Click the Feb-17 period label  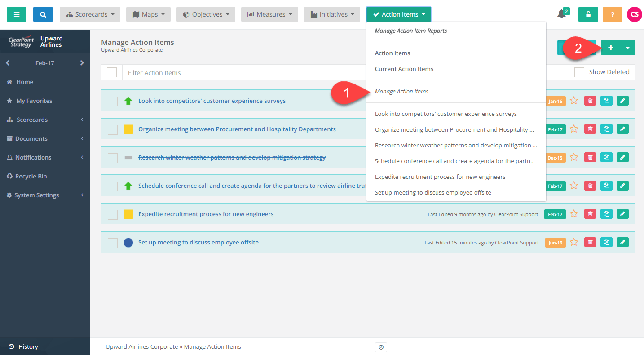coord(45,63)
